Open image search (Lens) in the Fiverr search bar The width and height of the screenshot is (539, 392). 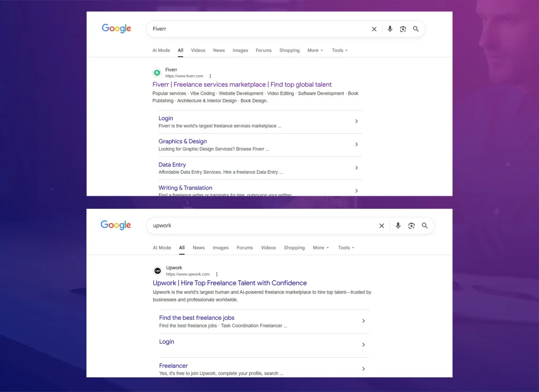pos(403,29)
